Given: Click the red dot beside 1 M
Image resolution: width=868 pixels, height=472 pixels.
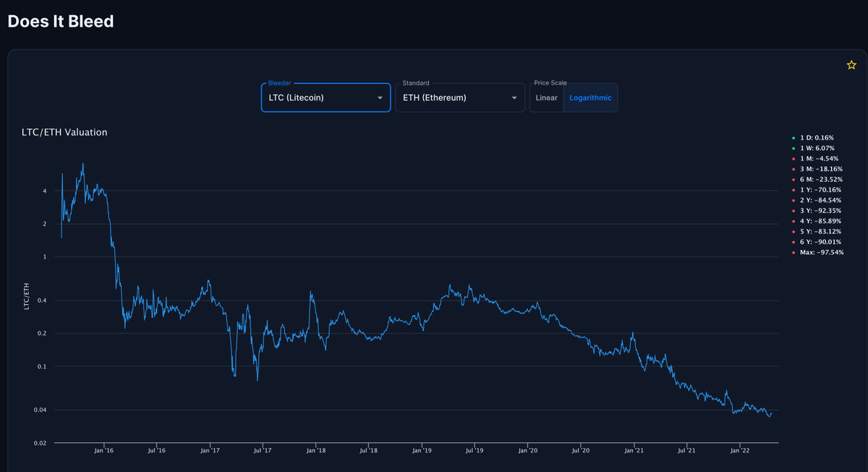Looking at the screenshot, I should click(x=793, y=158).
